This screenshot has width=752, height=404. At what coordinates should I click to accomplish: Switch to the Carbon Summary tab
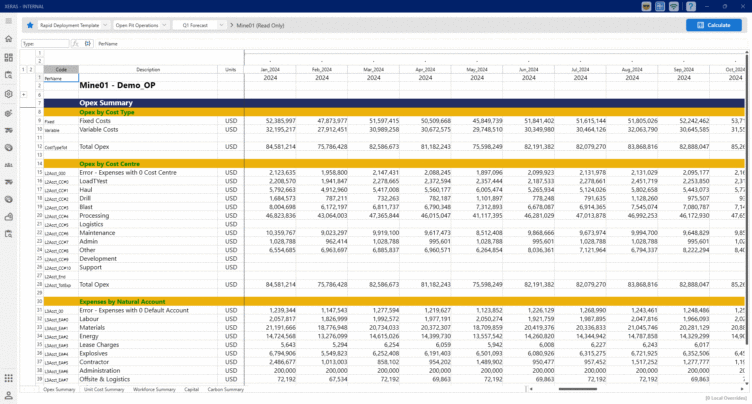[225, 390]
